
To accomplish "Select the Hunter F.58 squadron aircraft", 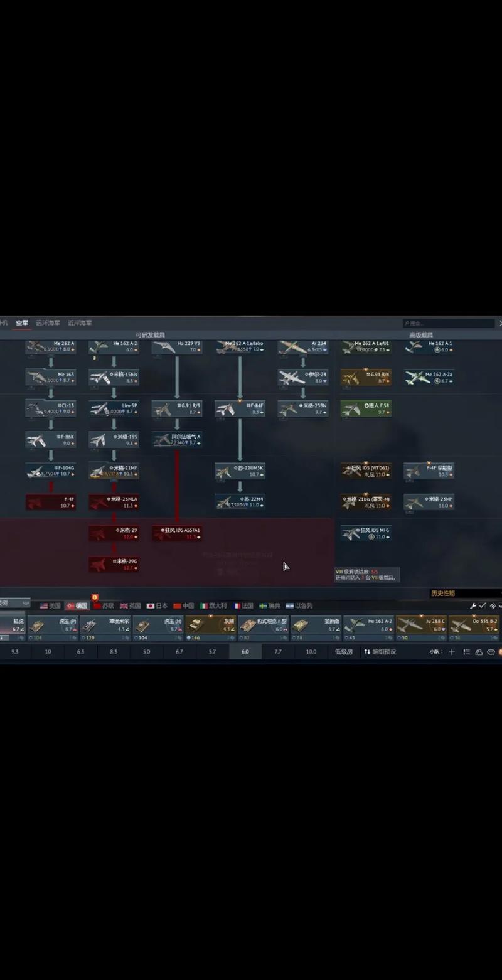I will pyautogui.click(x=366, y=408).
